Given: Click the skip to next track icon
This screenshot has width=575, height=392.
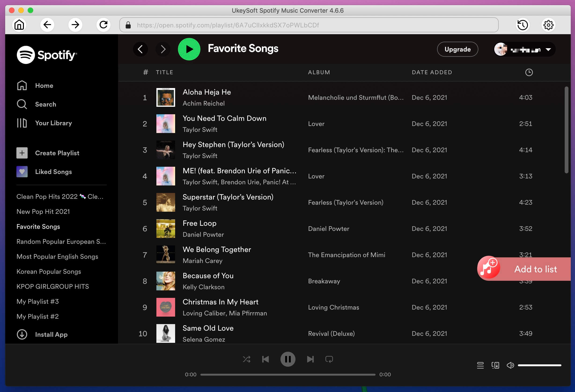Looking at the screenshot, I should click(310, 359).
